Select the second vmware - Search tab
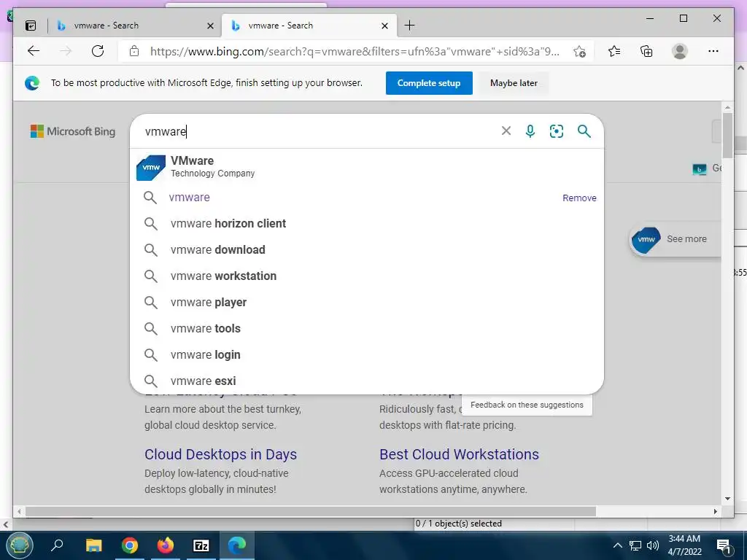 (x=309, y=26)
